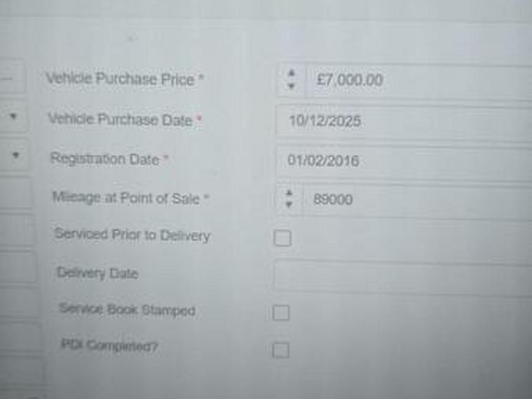Image resolution: width=532 pixels, height=399 pixels.
Task: Click the Service Book Stamped label
Action: 127,309
